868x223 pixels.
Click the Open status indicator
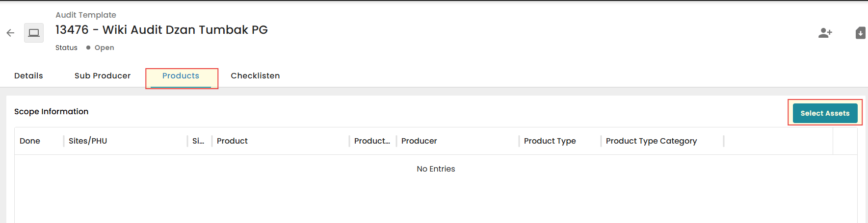(100, 48)
